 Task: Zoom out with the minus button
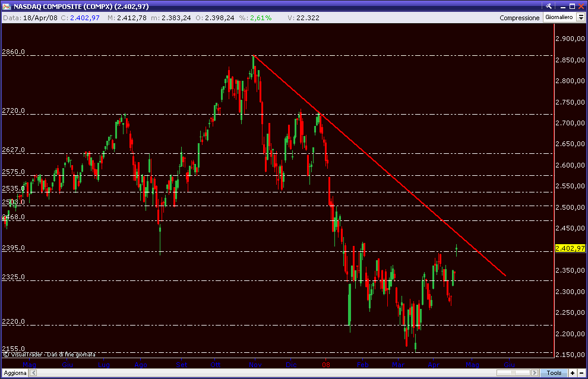(x=581, y=372)
